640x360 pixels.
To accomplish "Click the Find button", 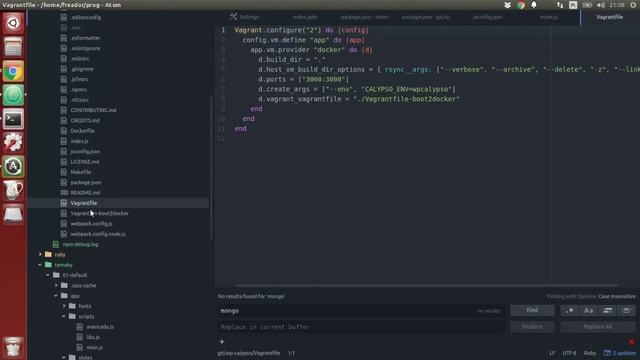I will [x=532, y=310].
